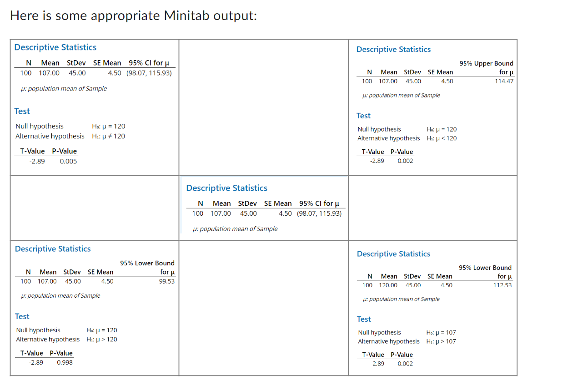Click the top-left Descriptive Statistics heading
The image size is (588, 386).
click(x=55, y=47)
